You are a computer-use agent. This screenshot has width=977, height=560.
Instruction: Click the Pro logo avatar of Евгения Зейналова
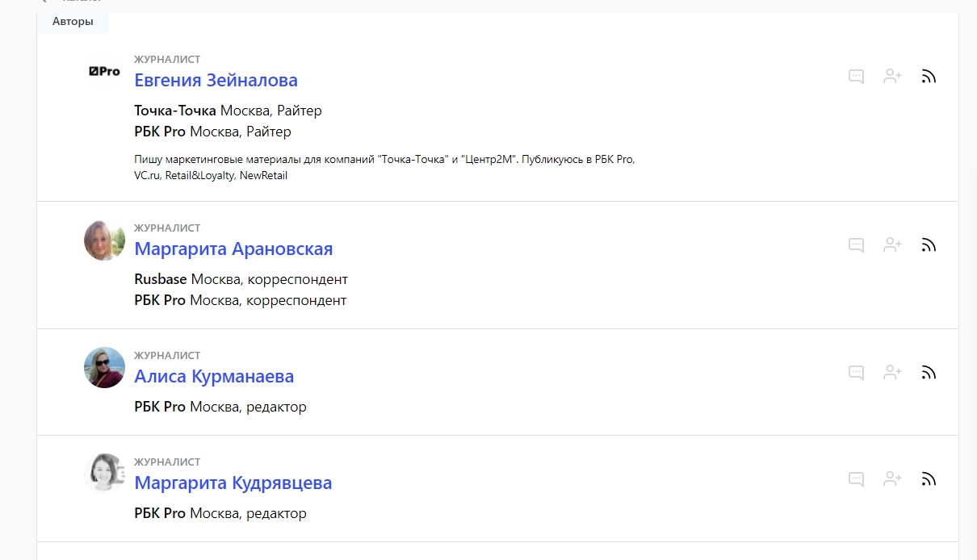104,72
